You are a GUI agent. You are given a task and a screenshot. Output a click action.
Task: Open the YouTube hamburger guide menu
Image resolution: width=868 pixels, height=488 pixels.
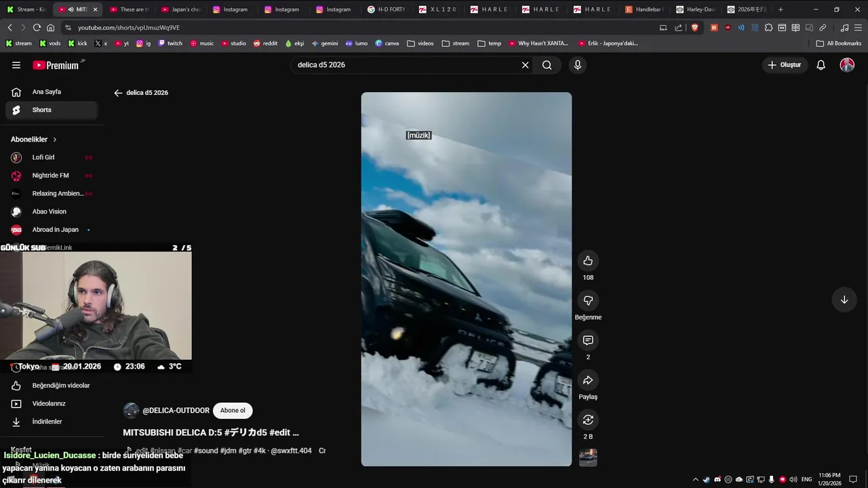click(x=16, y=65)
